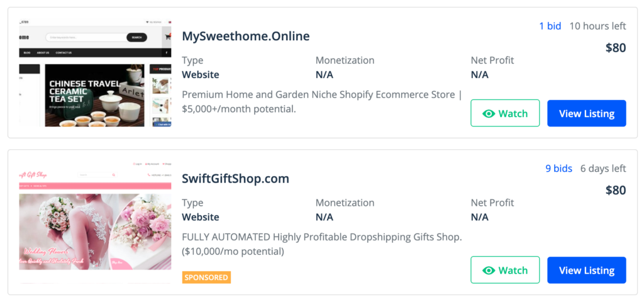Click the cart icon in MySweethome thumbnail
Viewport: 644px width, 302px height.
pyautogui.click(x=167, y=37)
